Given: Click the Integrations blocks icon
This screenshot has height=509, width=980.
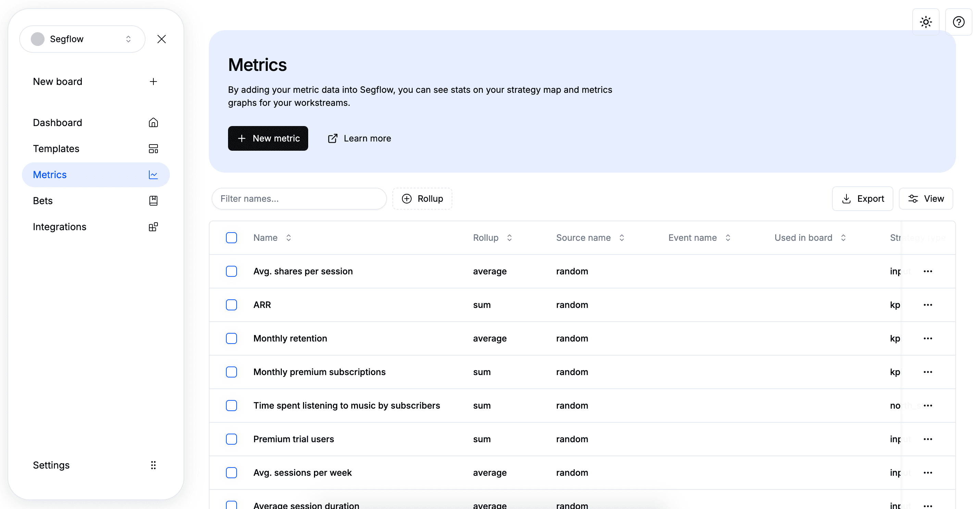Looking at the screenshot, I should (x=153, y=227).
